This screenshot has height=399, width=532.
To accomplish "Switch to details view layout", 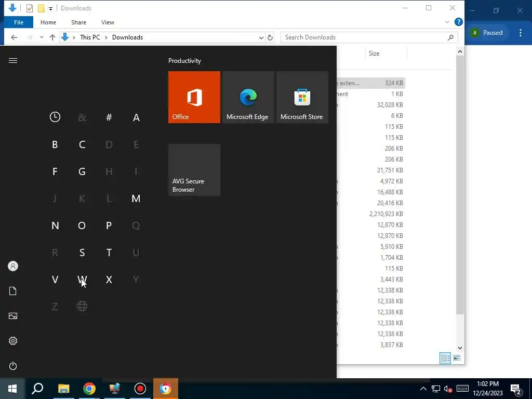I will pos(445,358).
